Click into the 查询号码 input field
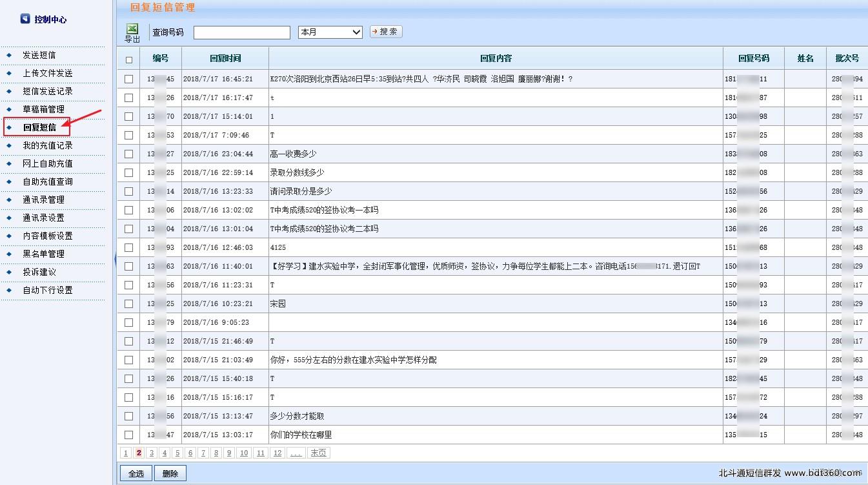This screenshot has height=485, width=868. [x=242, y=32]
